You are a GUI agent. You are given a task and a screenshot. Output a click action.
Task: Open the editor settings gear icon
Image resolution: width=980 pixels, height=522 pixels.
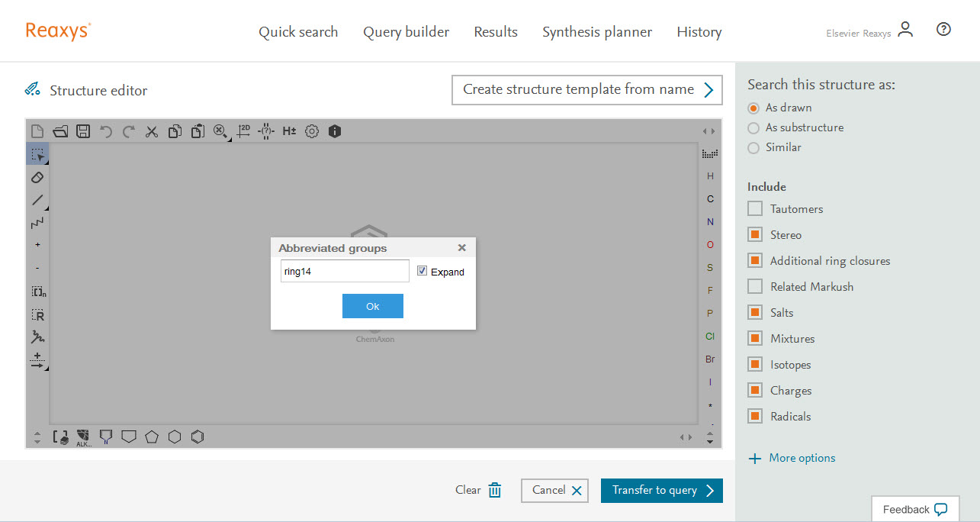pyautogui.click(x=312, y=131)
